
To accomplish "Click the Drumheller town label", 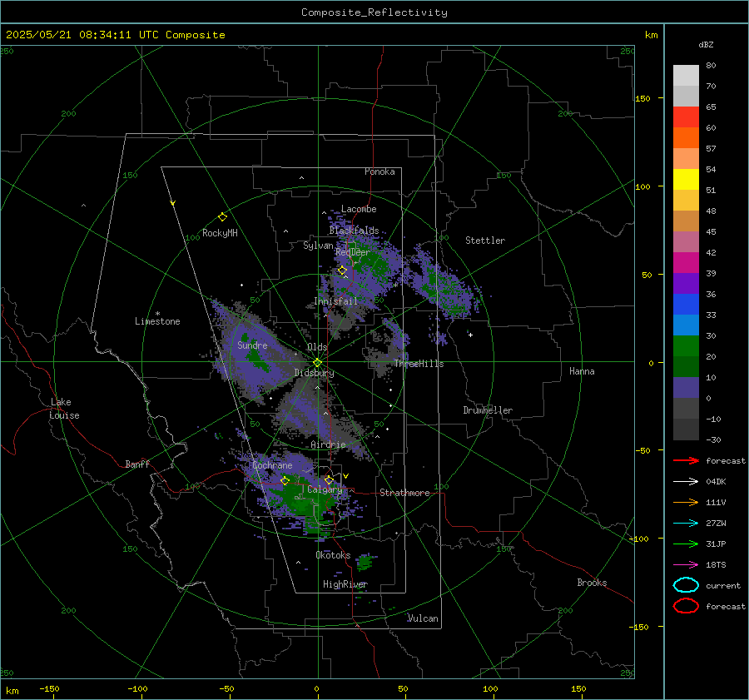I will 488,410.
